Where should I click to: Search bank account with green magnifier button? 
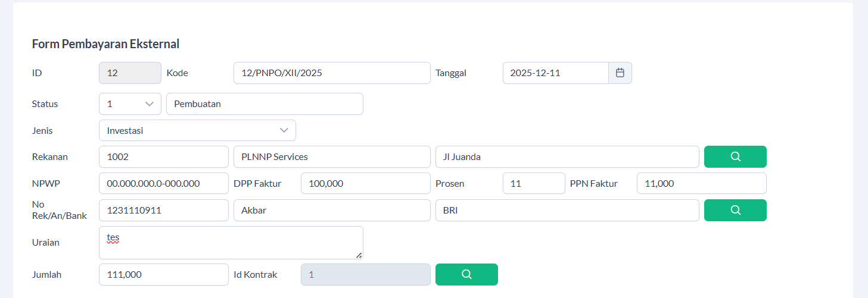735,210
